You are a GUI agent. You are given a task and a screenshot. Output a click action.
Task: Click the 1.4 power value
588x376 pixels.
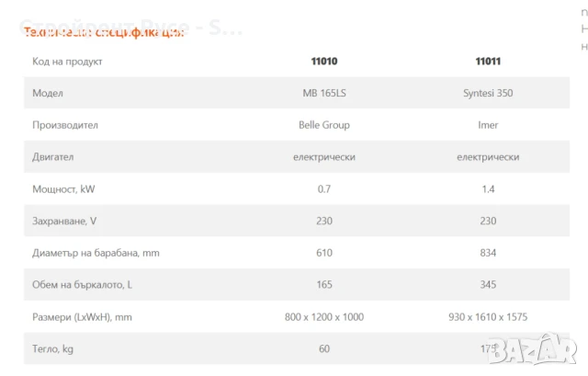(x=487, y=189)
